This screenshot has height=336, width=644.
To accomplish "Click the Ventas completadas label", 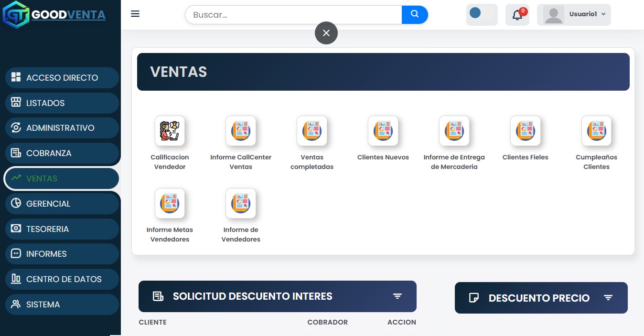I will (312, 162).
